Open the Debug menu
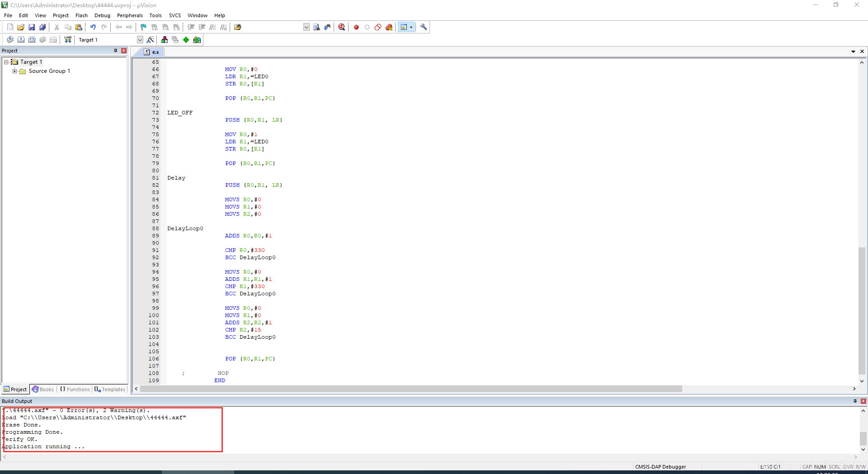The width and height of the screenshot is (868, 474). pyautogui.click(x=102, y=15)
